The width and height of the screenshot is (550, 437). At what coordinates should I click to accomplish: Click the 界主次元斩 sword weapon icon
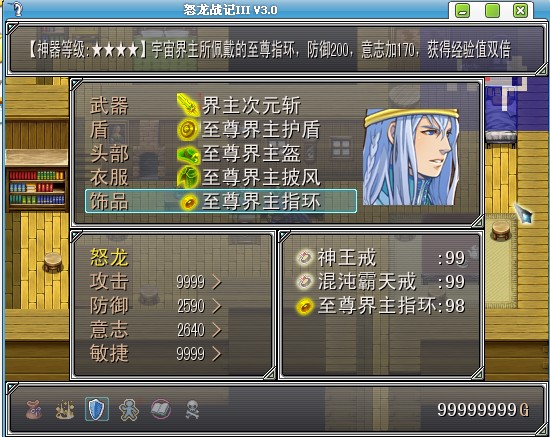(x=188, y=105)
